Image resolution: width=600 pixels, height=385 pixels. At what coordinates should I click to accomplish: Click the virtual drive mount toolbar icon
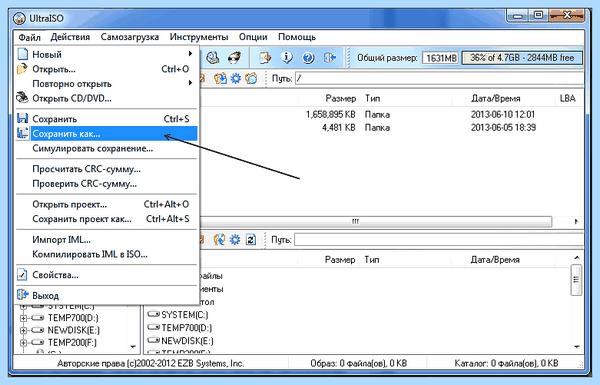click(x=213, y=58)
